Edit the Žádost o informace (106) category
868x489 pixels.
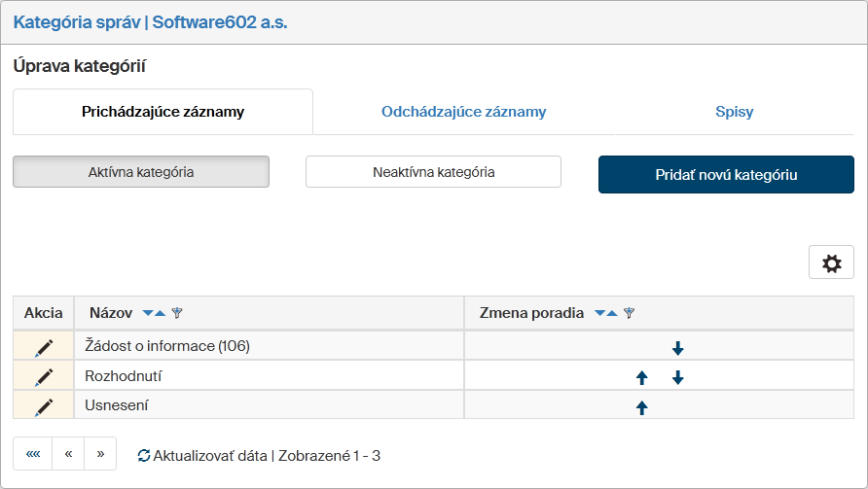click(x=44, y=347)
